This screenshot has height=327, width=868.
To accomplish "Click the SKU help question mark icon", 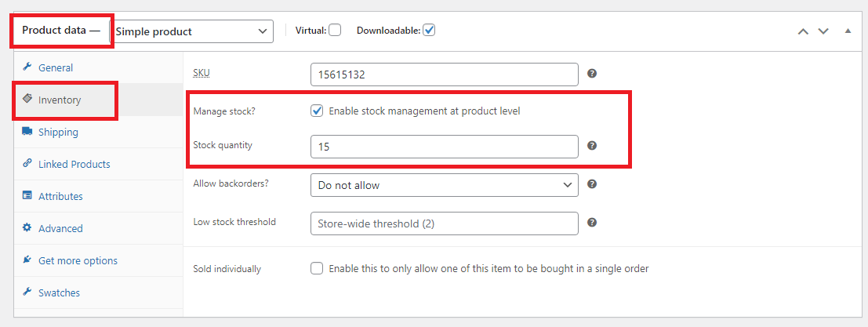I will (592, 74).
